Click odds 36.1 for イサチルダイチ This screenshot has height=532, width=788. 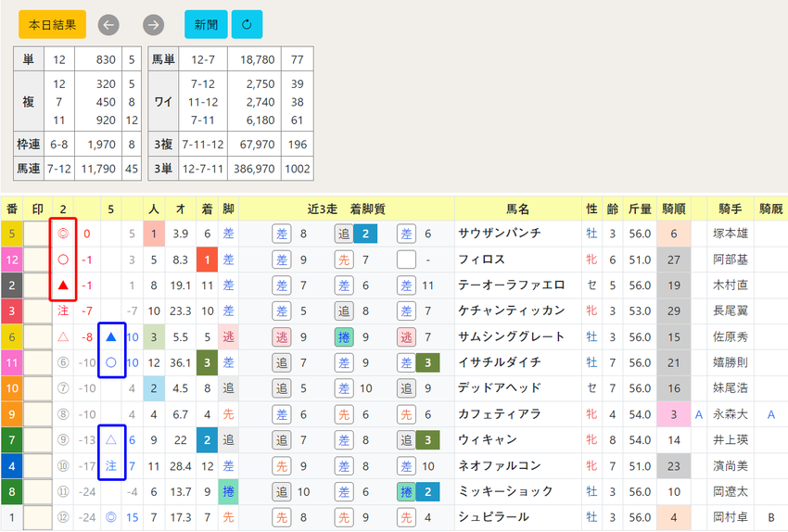181,362
